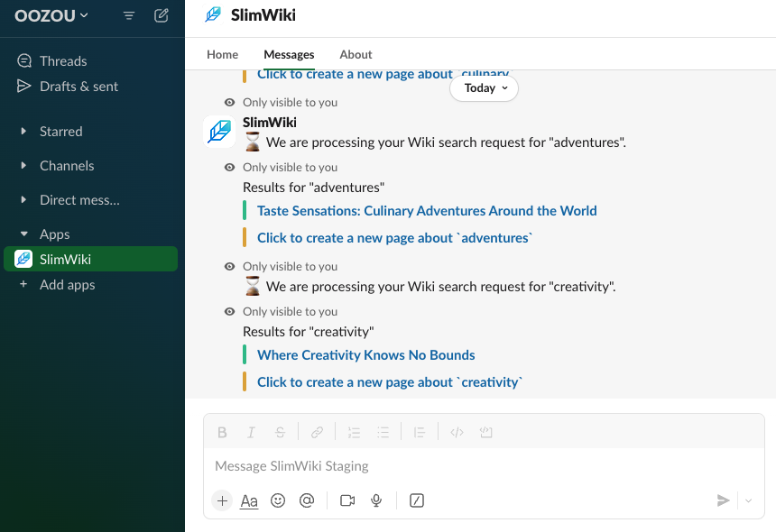Screen dimensions: 776x532
Task: Open the Today date navigation dropdown
Action: [x=484, y=87]
